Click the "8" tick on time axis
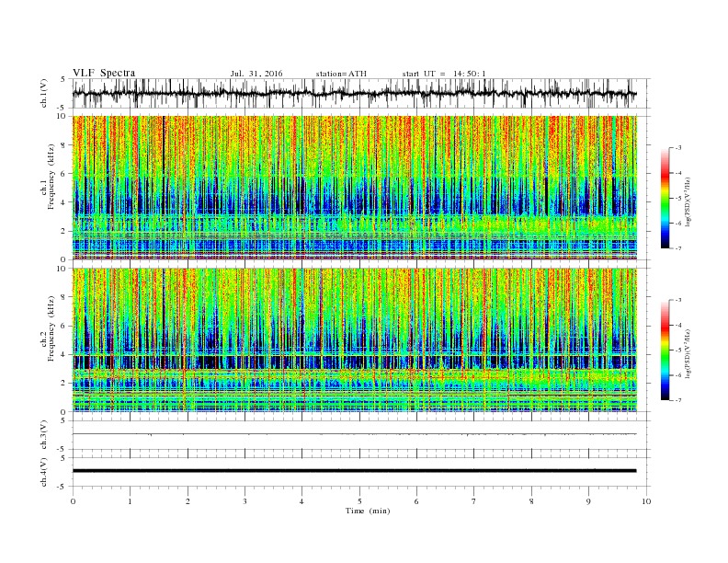The height and width of the screenshot is (563, 728). [x=531, y=501]
